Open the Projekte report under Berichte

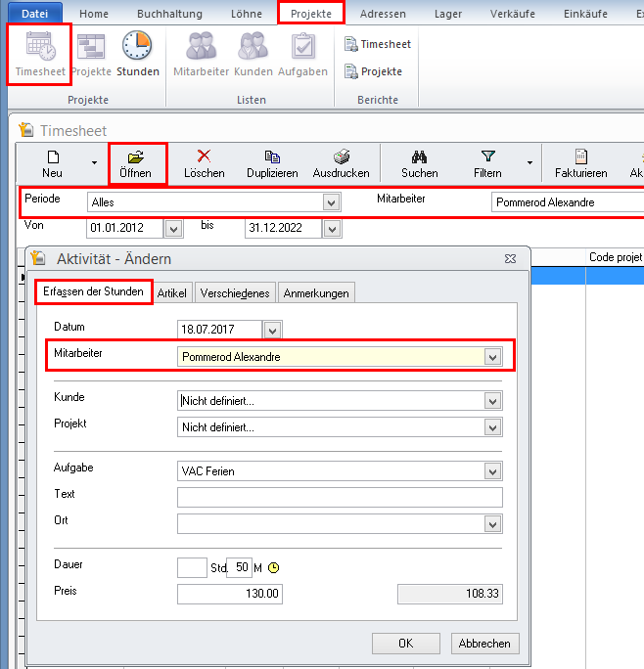(x=373, y=71)
